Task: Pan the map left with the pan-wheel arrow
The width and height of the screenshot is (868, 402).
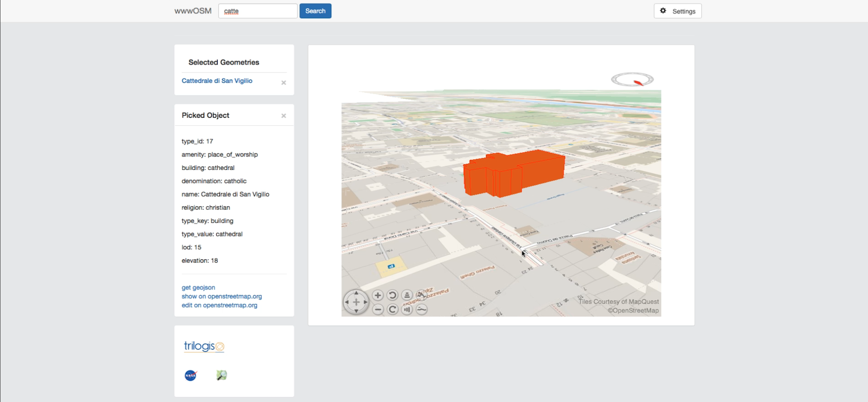Action: pos(347,302)
